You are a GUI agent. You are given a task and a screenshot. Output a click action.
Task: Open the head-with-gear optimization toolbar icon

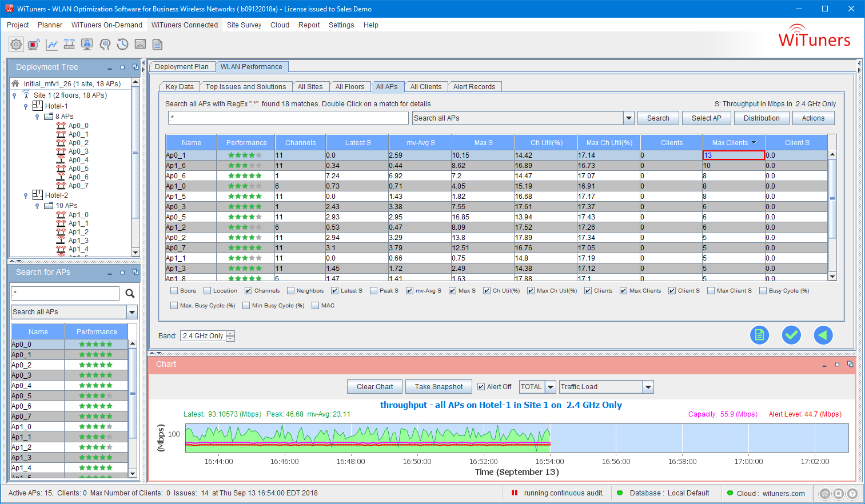[105, 45]
